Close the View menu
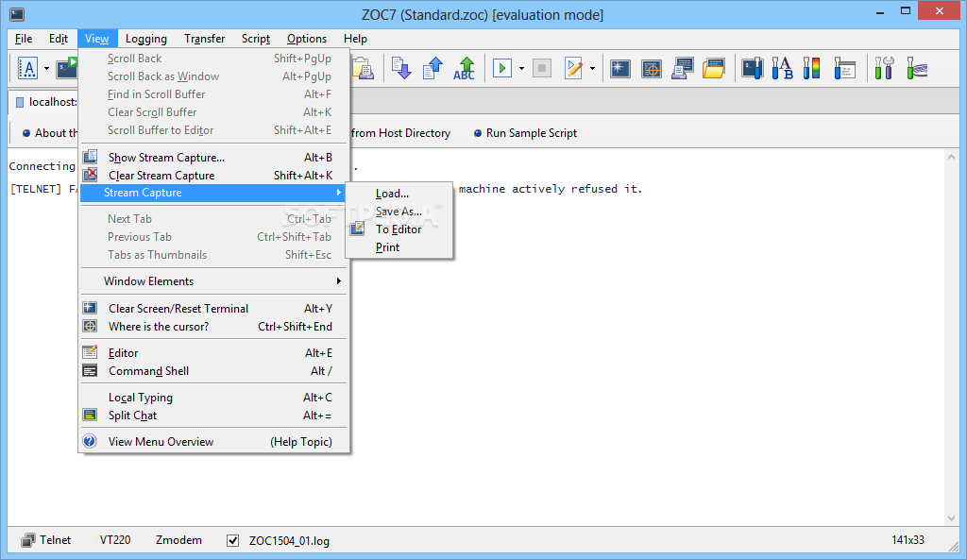The height and width of the screenshot is (560, 967). [x=97, y=38]
